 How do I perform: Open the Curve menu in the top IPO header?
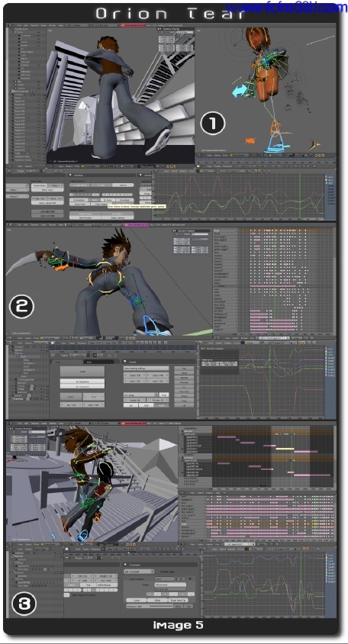click(x=191, y=171)
